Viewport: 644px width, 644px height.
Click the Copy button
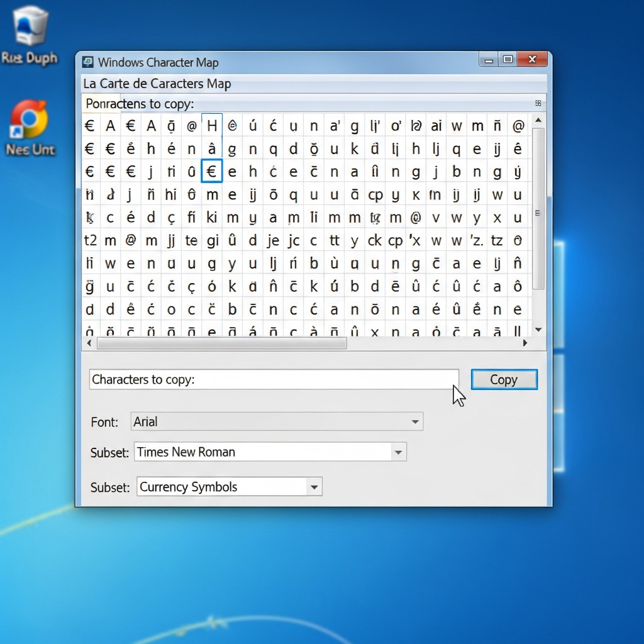coord(504,379)
